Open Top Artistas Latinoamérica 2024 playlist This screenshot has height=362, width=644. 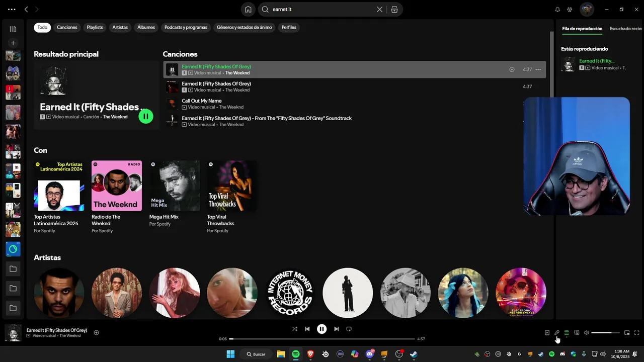tap(59, 197)
